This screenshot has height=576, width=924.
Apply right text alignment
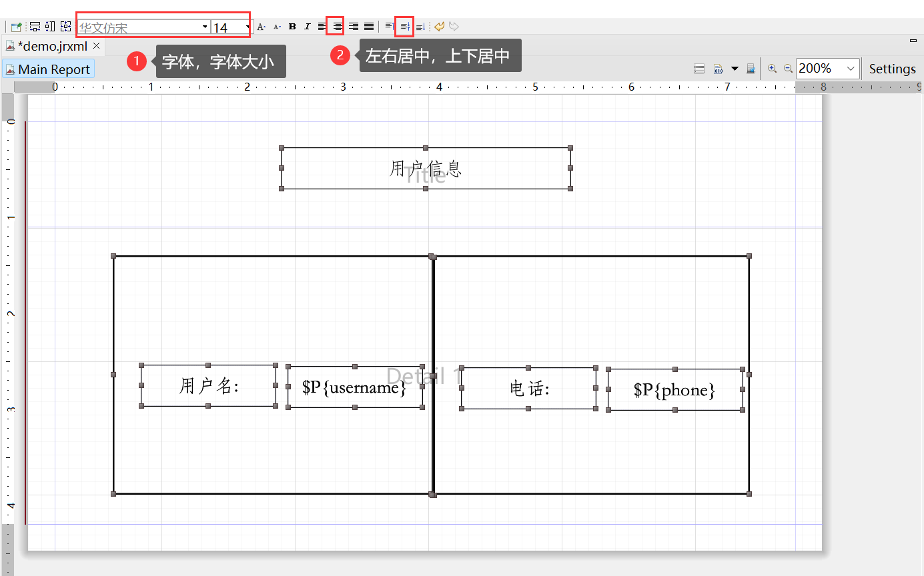[x=353, y=27]
